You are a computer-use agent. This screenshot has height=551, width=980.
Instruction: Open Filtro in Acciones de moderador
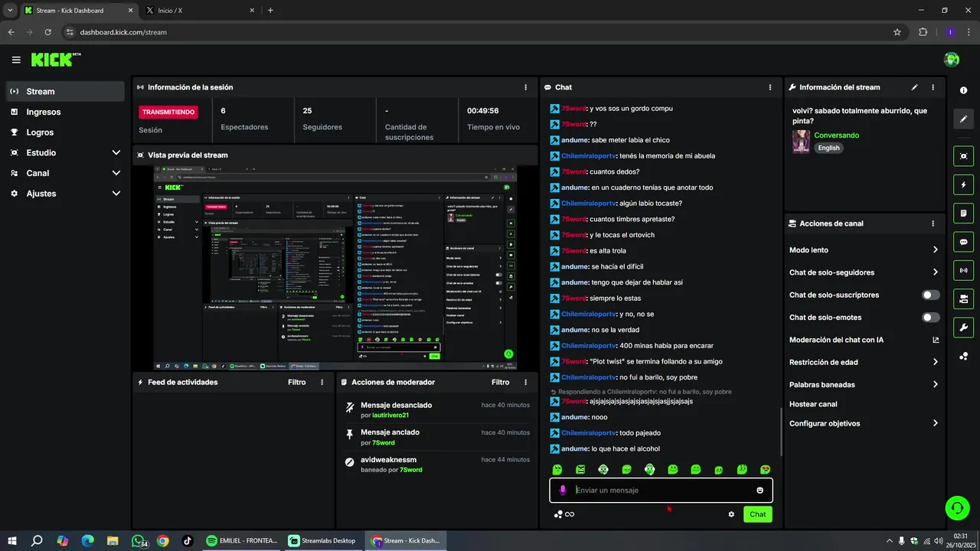tap(501, 382)
